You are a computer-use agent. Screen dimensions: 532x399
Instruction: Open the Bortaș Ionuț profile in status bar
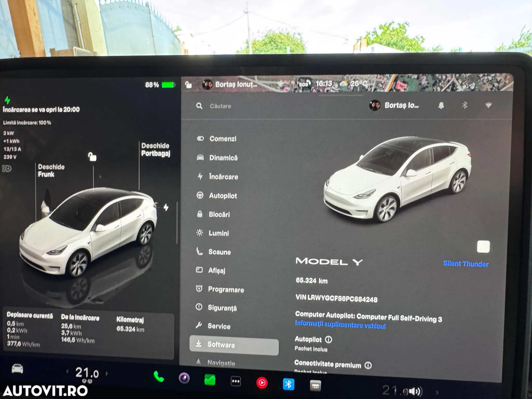230,84
